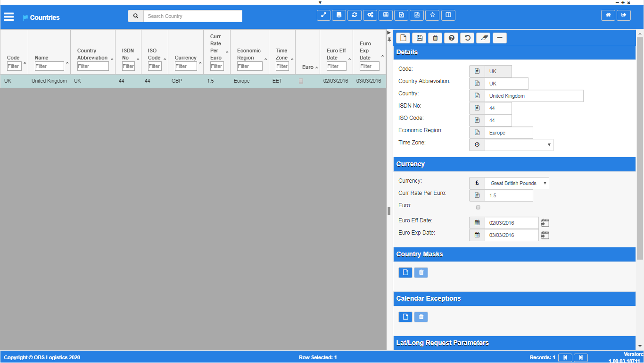
Task: Add a new Country Masks entry
Action: 405,272
